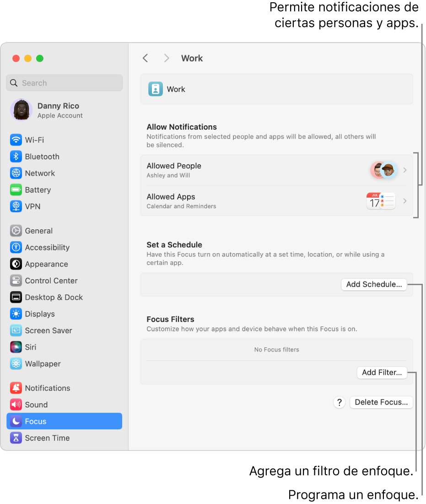Image resolution: width=426 pixels, height=504 pixels.
Task: Open Notifications sidebar item
Action: click(48, 388)
